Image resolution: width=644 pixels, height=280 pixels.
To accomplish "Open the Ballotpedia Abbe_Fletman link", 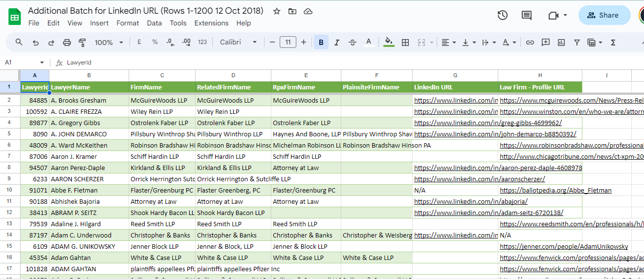I will pyautogui.click(x=555, y=190).
